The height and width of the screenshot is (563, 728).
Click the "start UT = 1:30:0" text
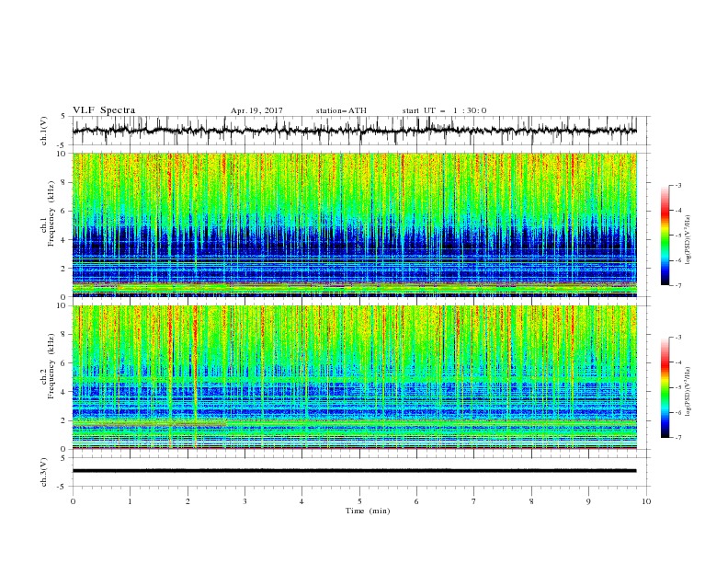[444, 110]
